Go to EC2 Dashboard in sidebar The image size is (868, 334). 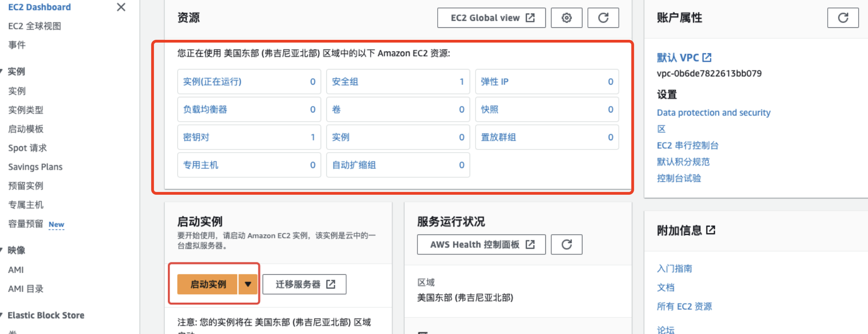(x=39, y=7)
